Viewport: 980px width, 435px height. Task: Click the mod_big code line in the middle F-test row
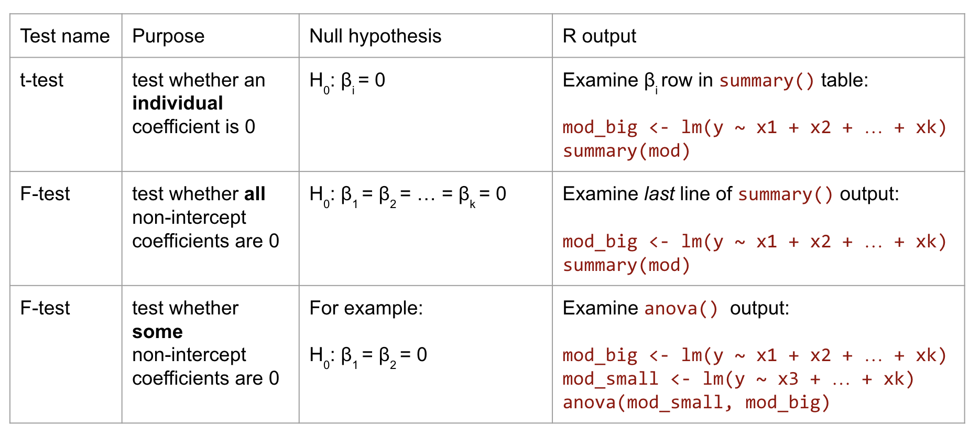(754, 242)
